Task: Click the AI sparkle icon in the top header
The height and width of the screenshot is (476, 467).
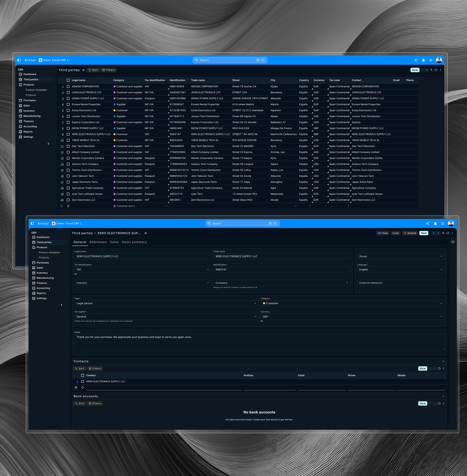Action: [416, 60]
